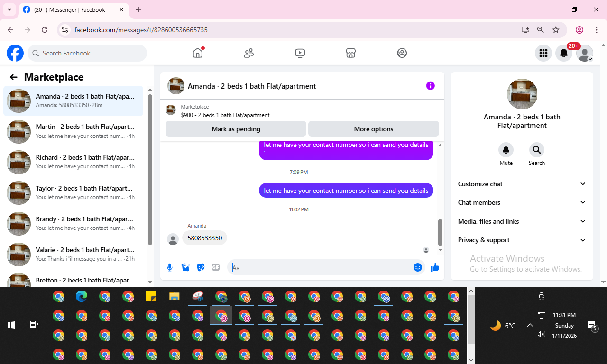The width and height of the screenshot is (607, 364).
Task: Click the browser address bar URL
Action: (141, 30)
